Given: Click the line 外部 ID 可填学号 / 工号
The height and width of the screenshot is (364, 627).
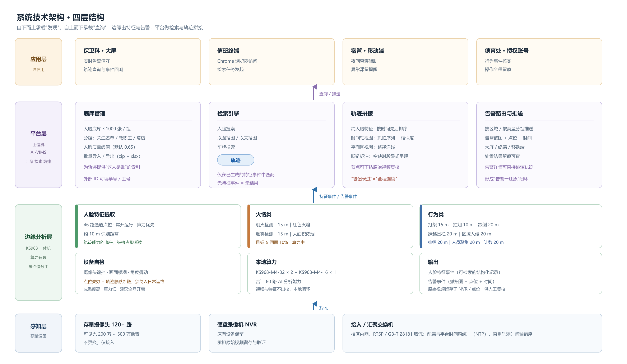Looking at the screenshot, I should pyautogui.click(x=107, y=179).
